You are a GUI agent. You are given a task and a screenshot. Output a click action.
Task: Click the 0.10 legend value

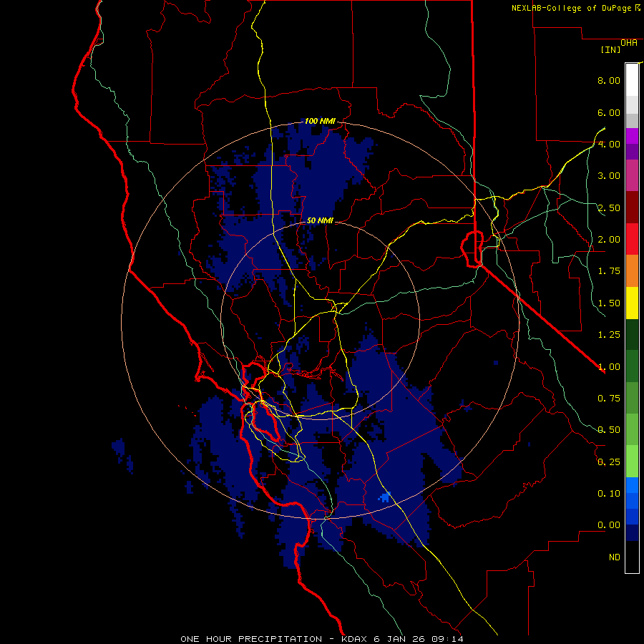(x=609, y=494)
